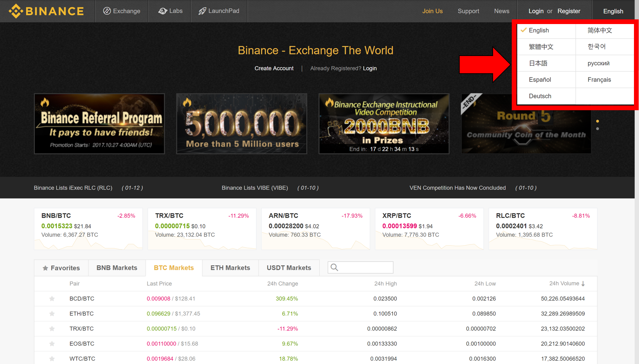
Task: Sort by 24h Volume arrow
Action: tap(583, 284)
